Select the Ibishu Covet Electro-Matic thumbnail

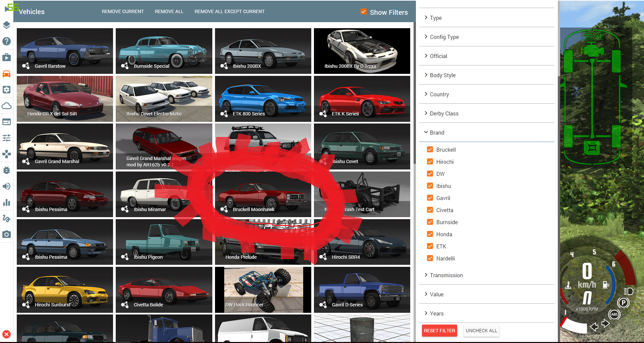point(164,99)
